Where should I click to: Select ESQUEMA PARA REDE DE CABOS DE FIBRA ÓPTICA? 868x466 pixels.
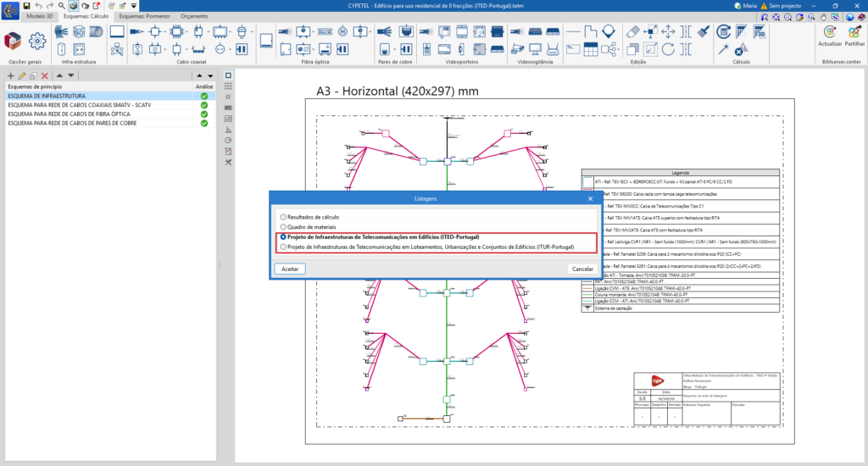point(69,114)
